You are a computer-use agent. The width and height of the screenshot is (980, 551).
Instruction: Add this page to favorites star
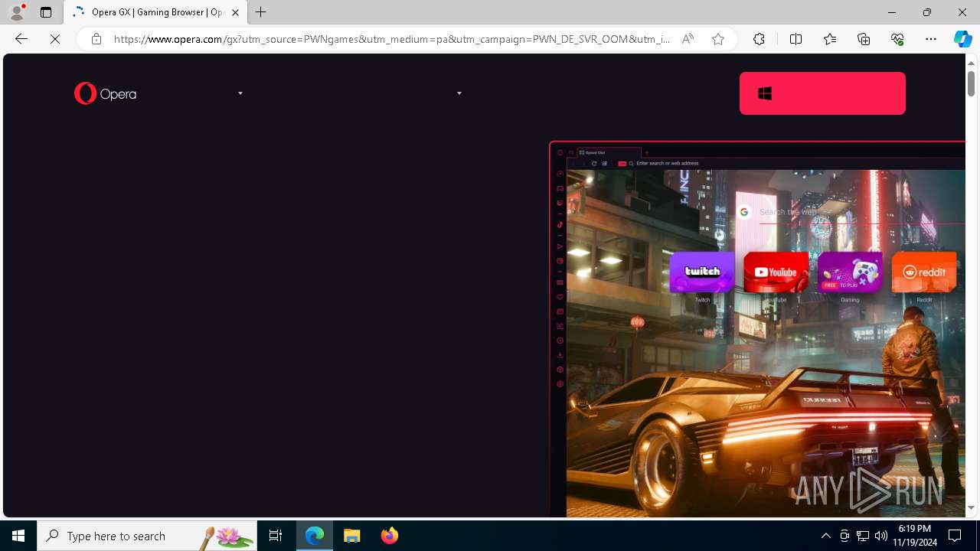point(718,39)
